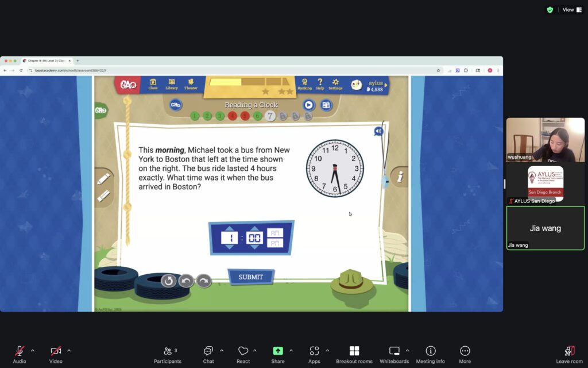Open the video options chevron

point(69,350)
